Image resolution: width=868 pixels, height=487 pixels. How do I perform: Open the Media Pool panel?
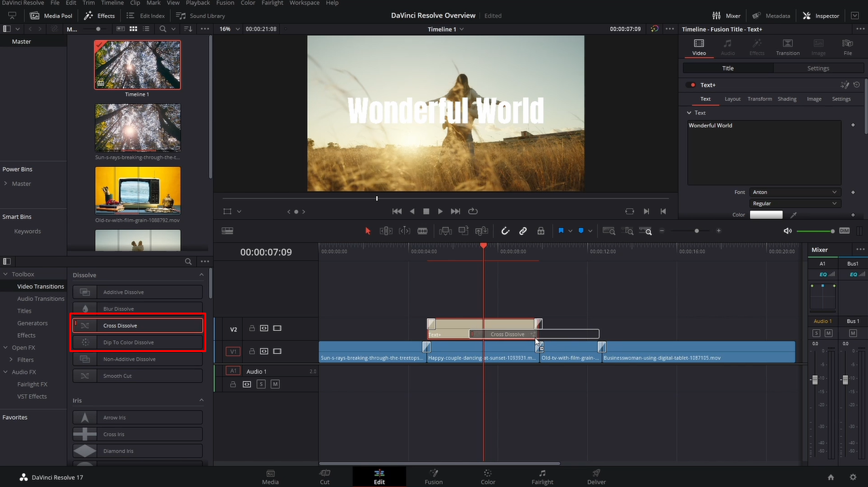pyautogui.click(x=52, y=16)
